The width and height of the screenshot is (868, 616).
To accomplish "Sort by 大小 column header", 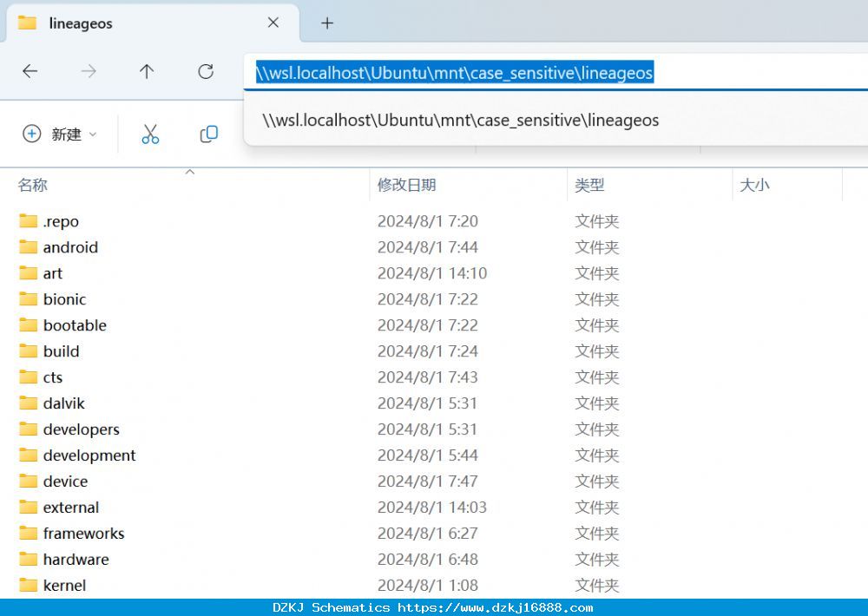I will click(754, 185).
